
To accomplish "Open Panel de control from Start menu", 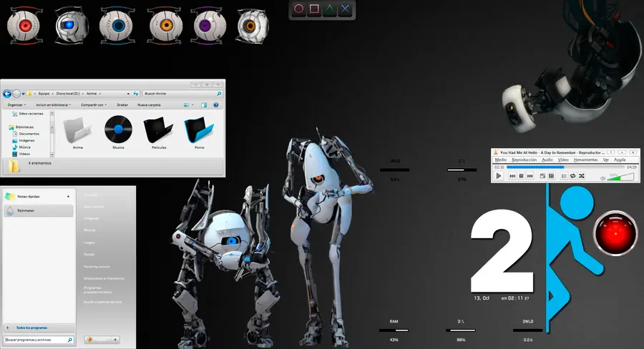I will pos(97,267).
